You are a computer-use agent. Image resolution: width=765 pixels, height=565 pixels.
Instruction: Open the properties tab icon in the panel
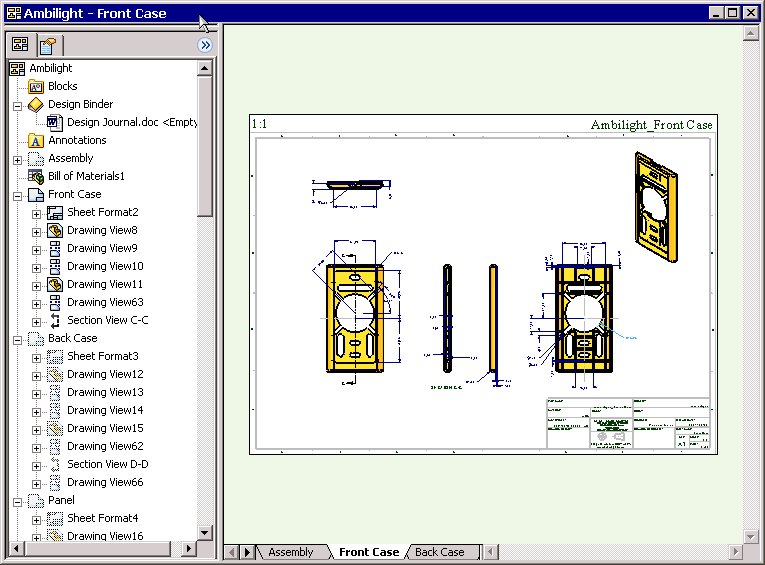click(x=48, y=46)
